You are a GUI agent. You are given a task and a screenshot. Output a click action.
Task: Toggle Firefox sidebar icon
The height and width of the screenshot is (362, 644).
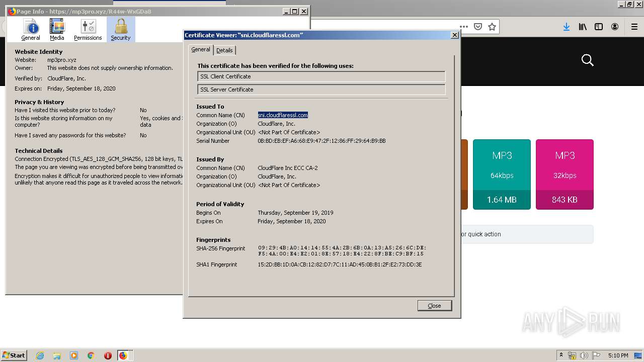pos(599,27)
